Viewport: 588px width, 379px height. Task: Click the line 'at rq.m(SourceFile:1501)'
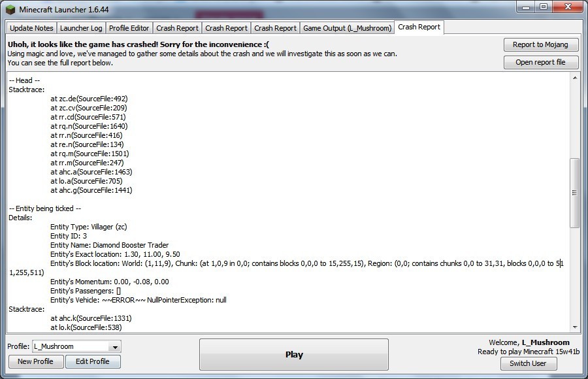coord(90,154)
